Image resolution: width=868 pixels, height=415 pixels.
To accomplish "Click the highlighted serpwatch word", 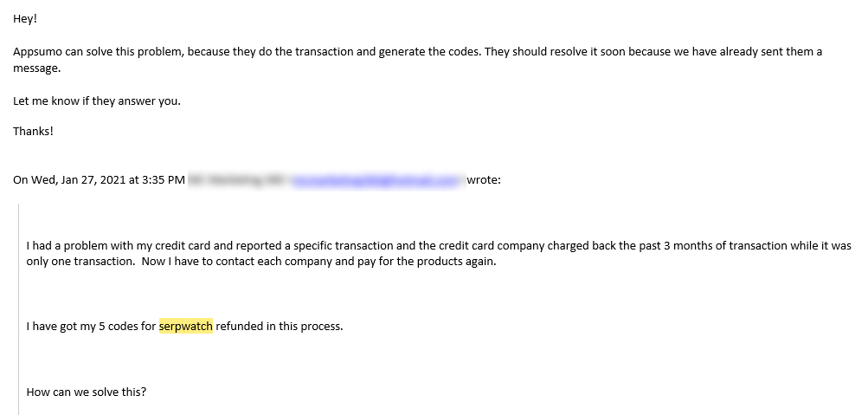I will 186,327.
